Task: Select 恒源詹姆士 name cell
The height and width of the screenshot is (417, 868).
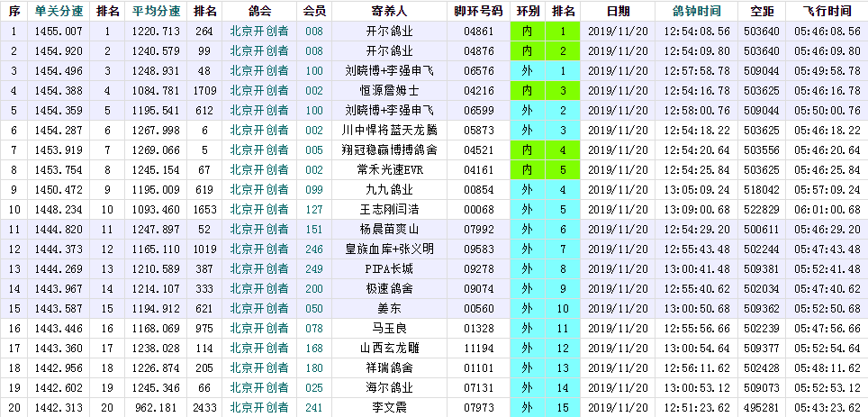Action: point(390,91)
